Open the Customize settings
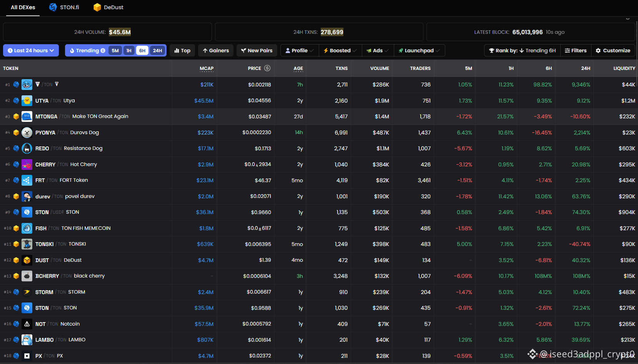Screen dimensions: 638x364 click(x=613, y=51)
